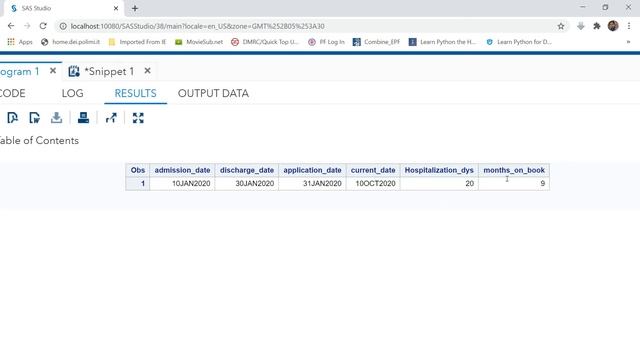
Task: Open Imported From IE bookmark folder
Action: [x=137, y=42]
